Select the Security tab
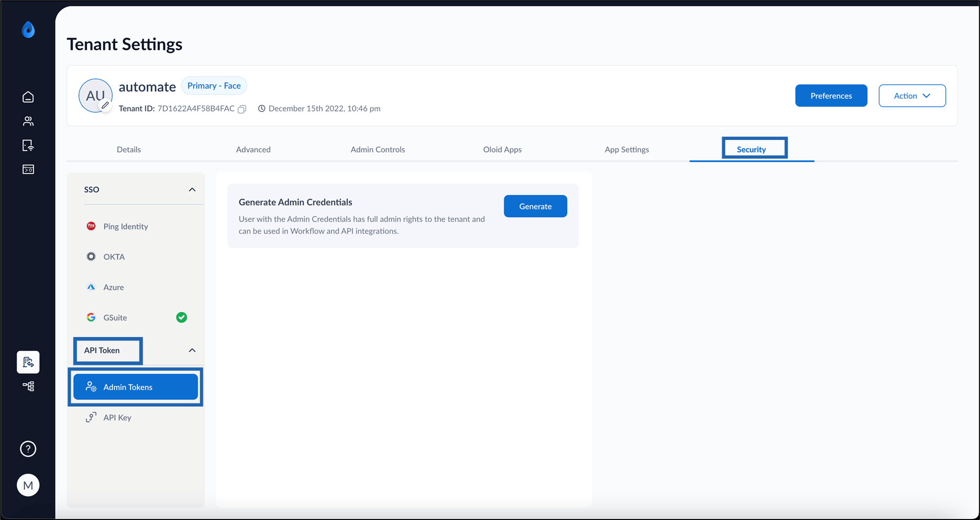Viewport: 980px width, 520px height. [752, 149]
